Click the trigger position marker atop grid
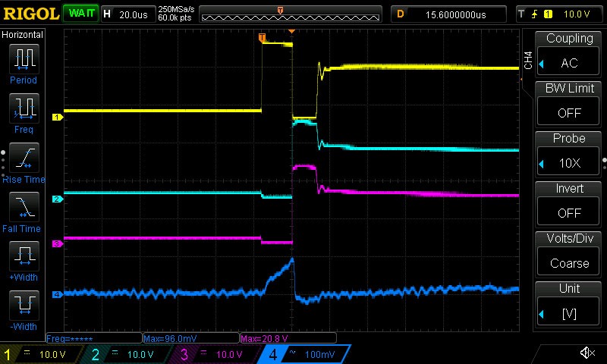This screenshot has width=607, height=364. tap(292, 31)
